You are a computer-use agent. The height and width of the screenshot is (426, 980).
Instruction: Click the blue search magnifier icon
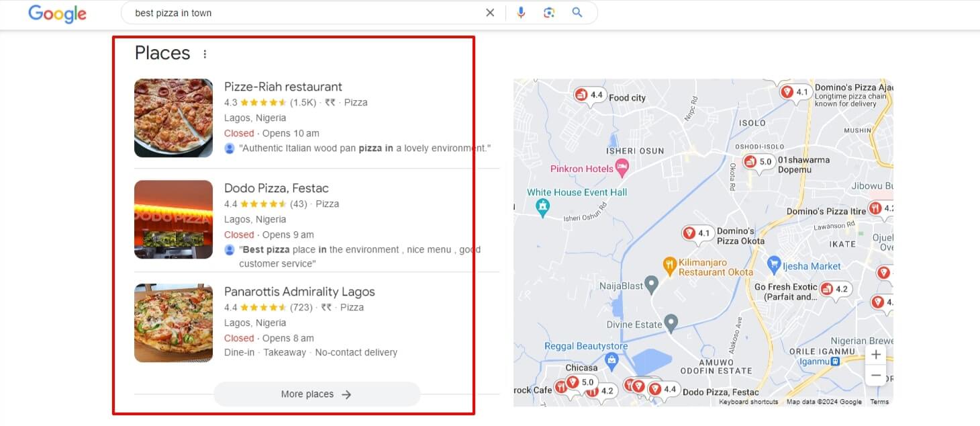tap(577, 13)
